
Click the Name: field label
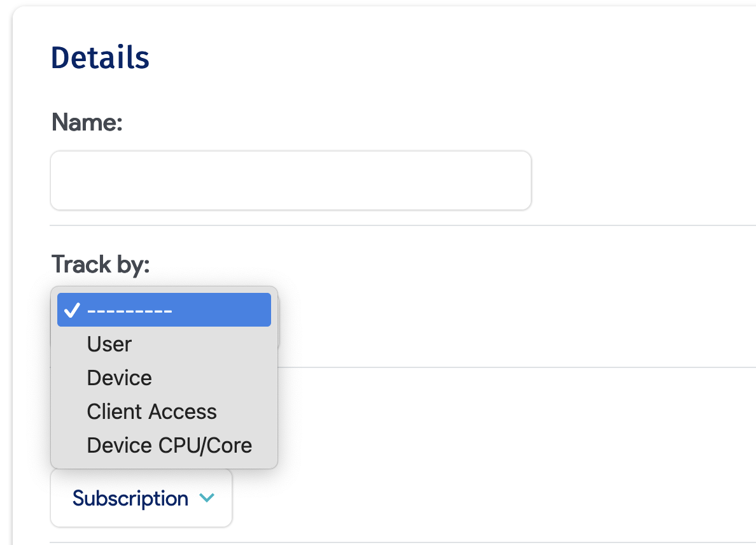coord(87,122)
